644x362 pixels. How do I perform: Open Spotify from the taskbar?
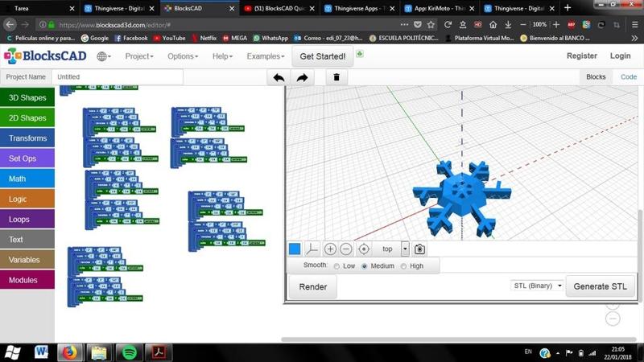click(130, 352)
